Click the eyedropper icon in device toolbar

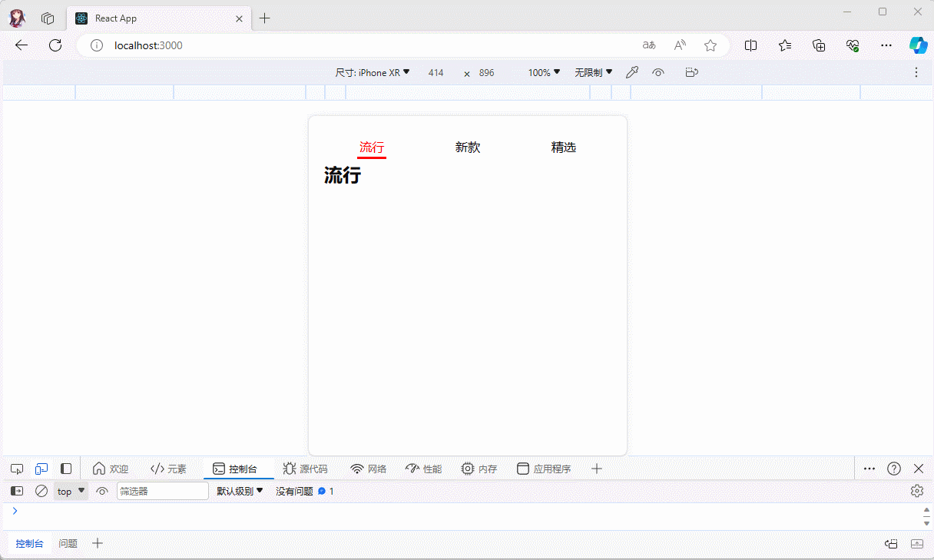(x=632, y=72)
